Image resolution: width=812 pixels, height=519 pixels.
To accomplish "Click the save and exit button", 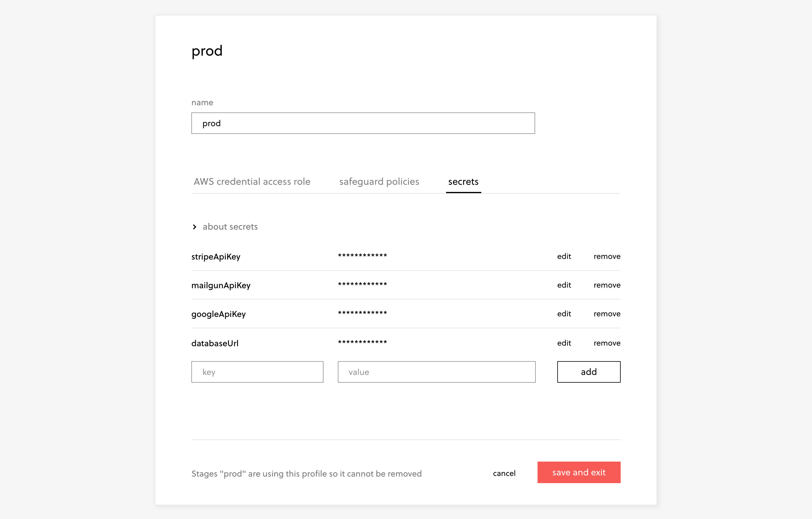I will (579, 472).
